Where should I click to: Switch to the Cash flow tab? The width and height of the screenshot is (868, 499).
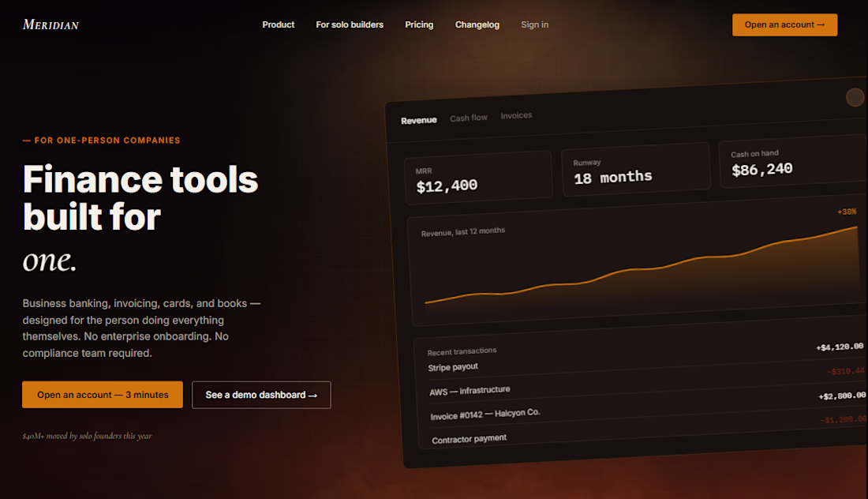tap(468, 118)
